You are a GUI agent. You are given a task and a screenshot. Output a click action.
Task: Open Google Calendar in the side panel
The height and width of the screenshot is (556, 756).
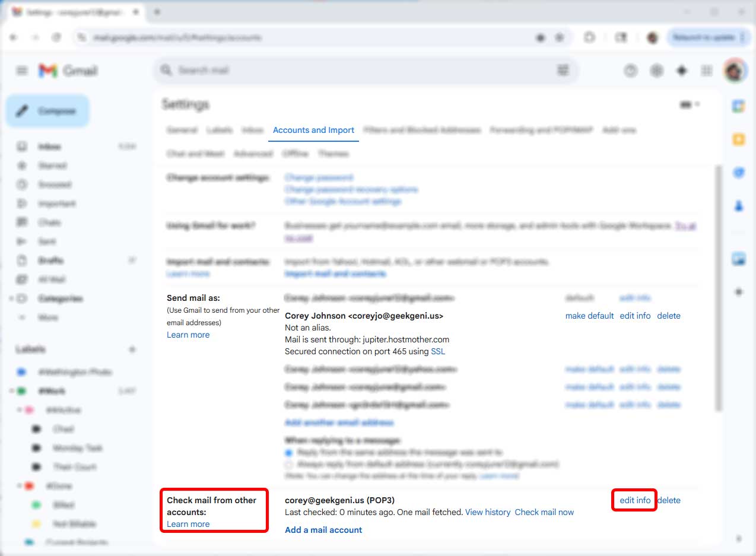coord(739,106)
